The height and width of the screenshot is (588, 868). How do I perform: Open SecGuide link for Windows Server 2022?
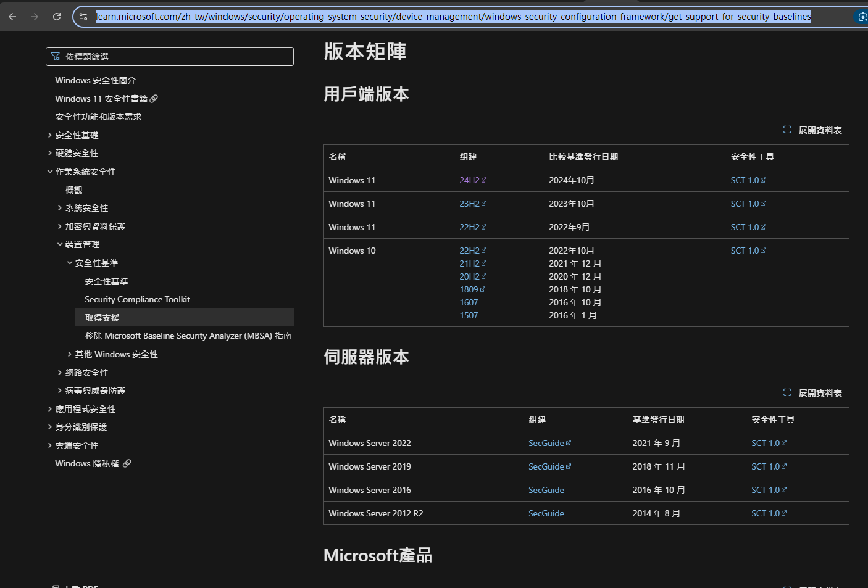coord(550,443)
